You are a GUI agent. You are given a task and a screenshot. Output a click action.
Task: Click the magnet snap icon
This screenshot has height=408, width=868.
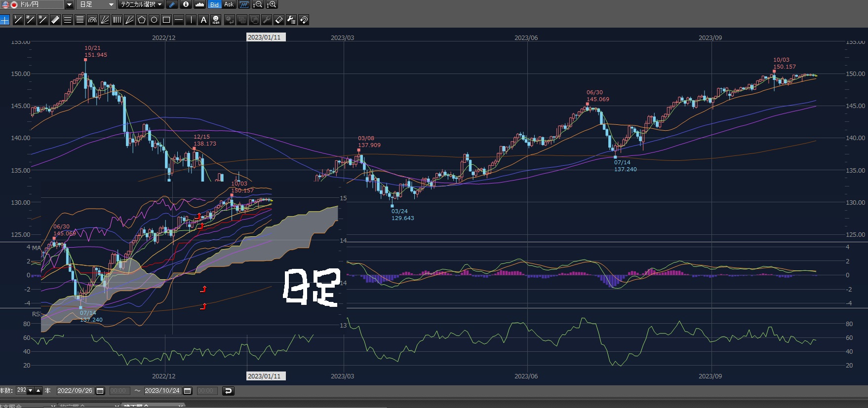pos(304,20)
